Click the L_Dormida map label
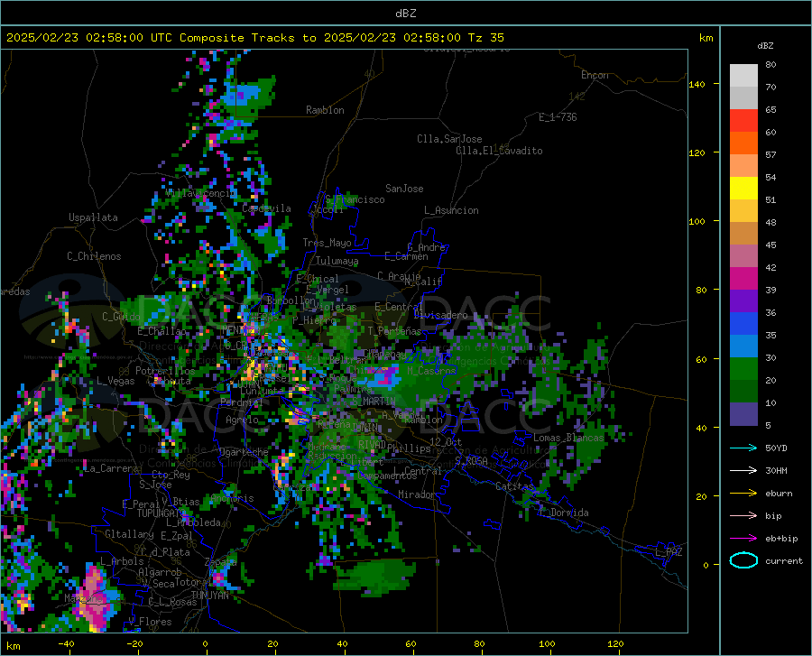Viewport: 812px width, 656px height. point(563,513)
